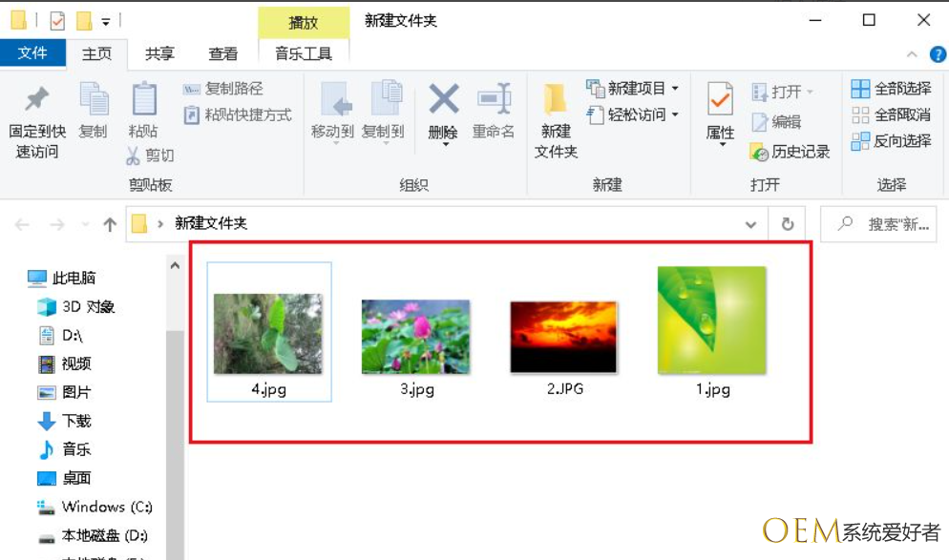
Task: Open the File menu
Action: pyautogui.click(x=32, y=53)
